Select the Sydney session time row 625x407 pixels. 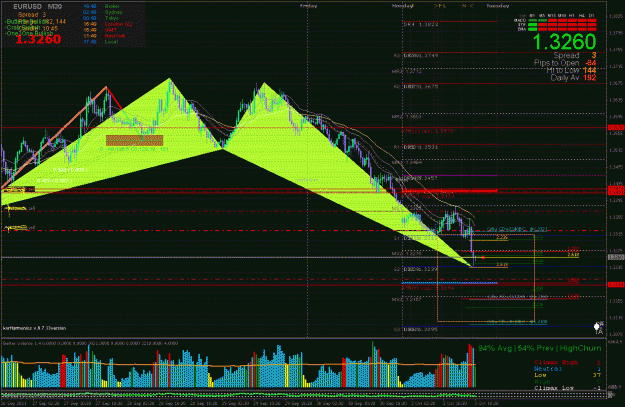(x=100, y=12)
